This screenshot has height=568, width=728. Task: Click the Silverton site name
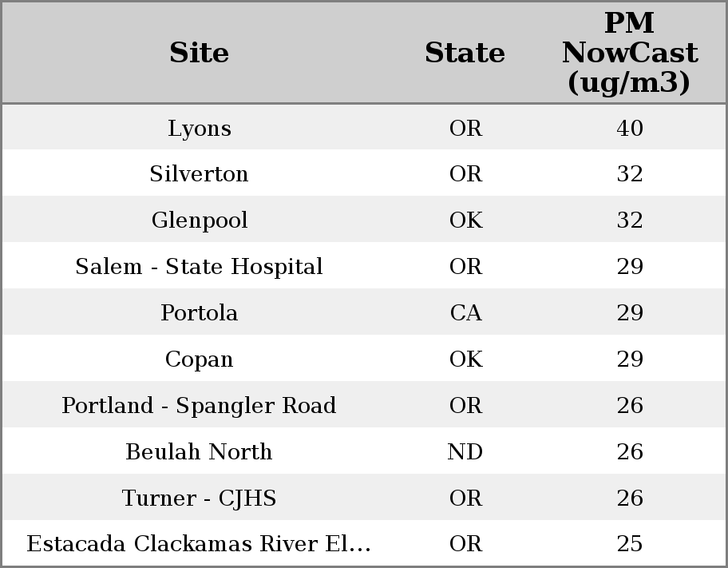click(199, 174)
